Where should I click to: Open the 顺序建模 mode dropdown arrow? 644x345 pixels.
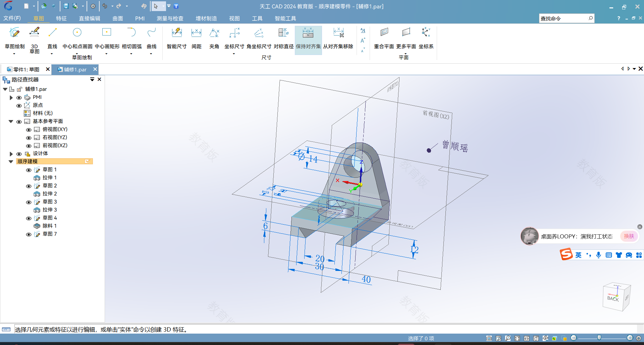click(87, 161)
